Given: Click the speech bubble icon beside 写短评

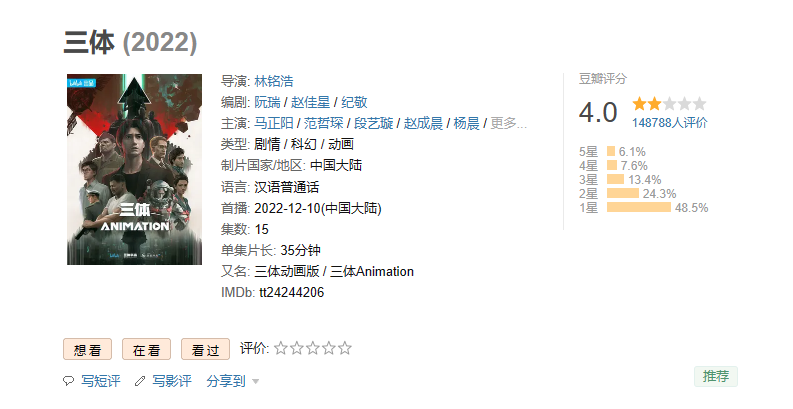Looking at the screenshot, I should 68,381.
